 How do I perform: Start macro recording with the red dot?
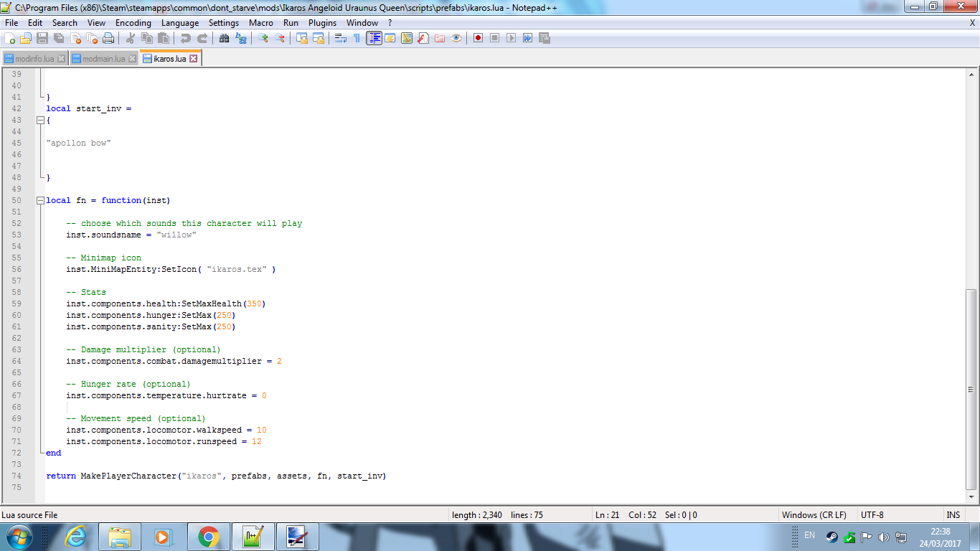point(478,38)
